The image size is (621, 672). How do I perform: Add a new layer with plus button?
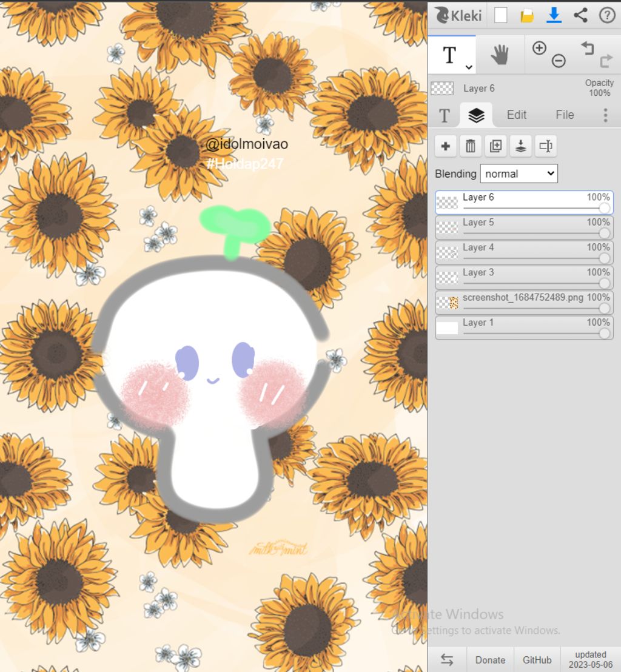point(446,146)
